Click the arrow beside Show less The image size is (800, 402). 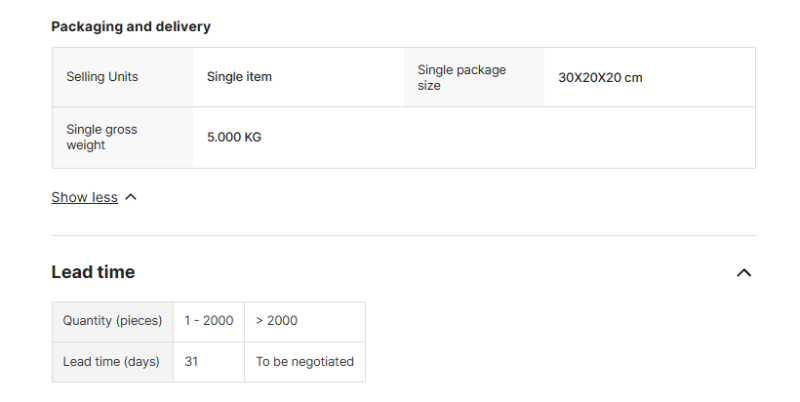[x=131, y=198]
